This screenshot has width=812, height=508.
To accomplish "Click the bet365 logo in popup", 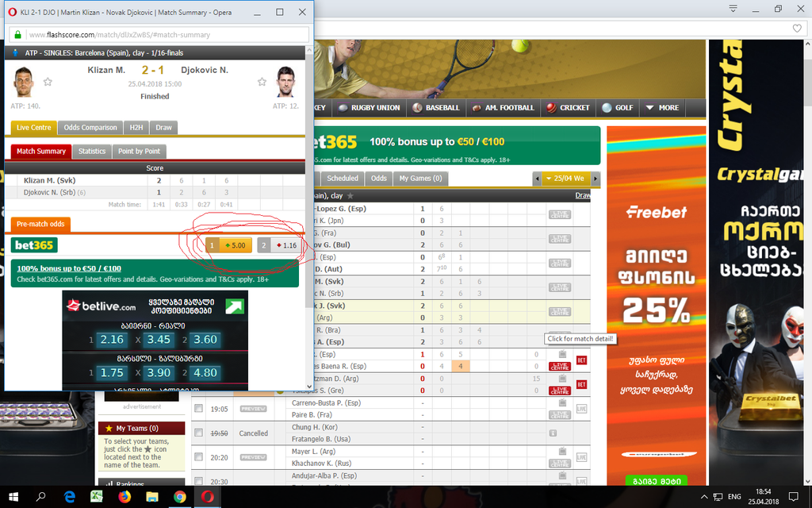I will click(34, 245).
